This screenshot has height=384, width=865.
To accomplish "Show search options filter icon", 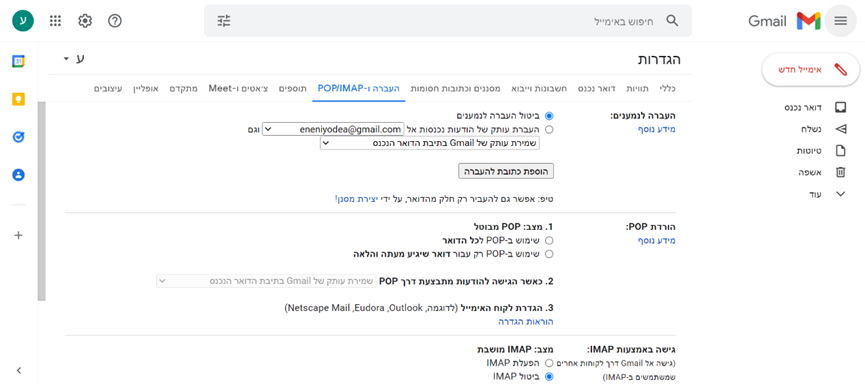I will [x=224, y=21].
